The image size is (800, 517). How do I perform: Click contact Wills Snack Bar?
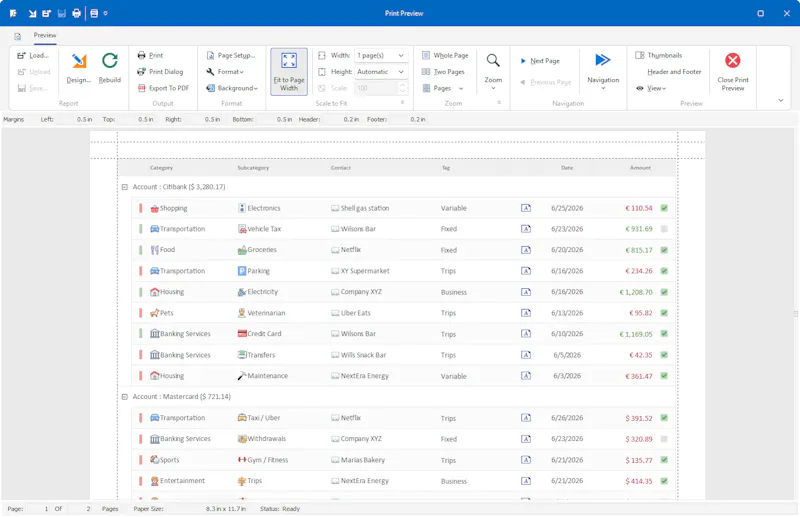[363, 355]
